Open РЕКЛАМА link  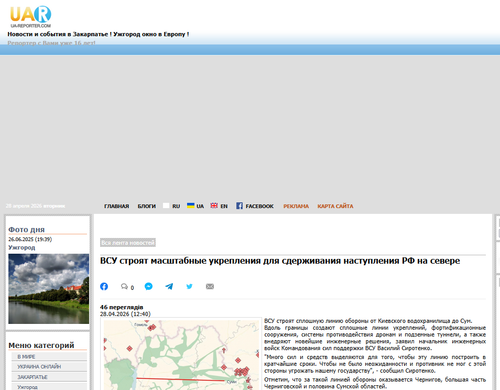[x=296, y=206]
